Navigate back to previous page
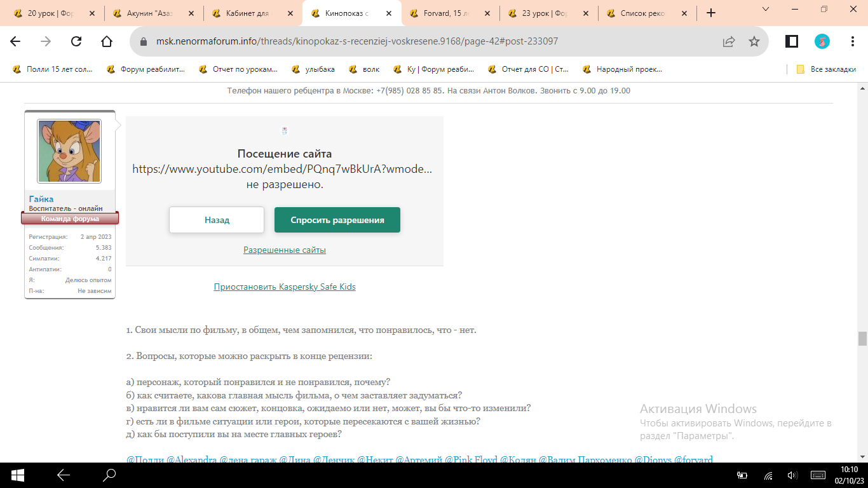 (x=15, y=41)
